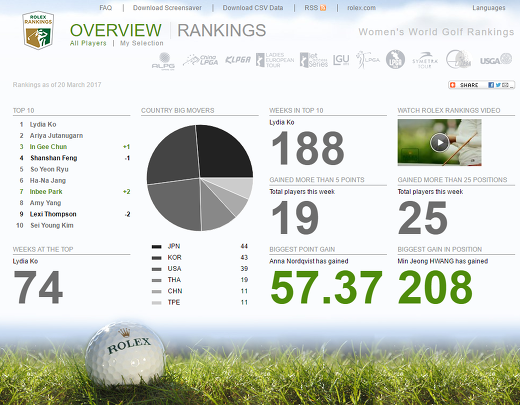Click the Rolex Rankings logo badge
The image size is (520, 405).
(38, 30)
